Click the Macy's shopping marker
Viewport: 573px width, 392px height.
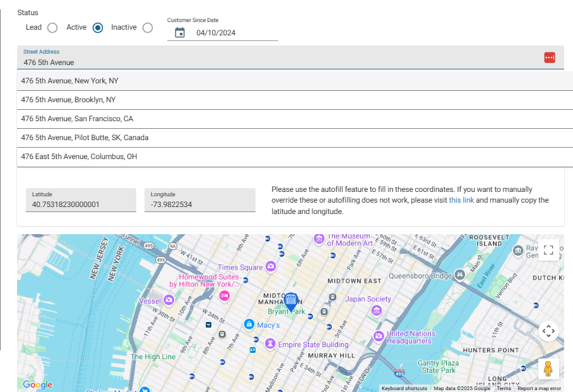click(249, 324)
